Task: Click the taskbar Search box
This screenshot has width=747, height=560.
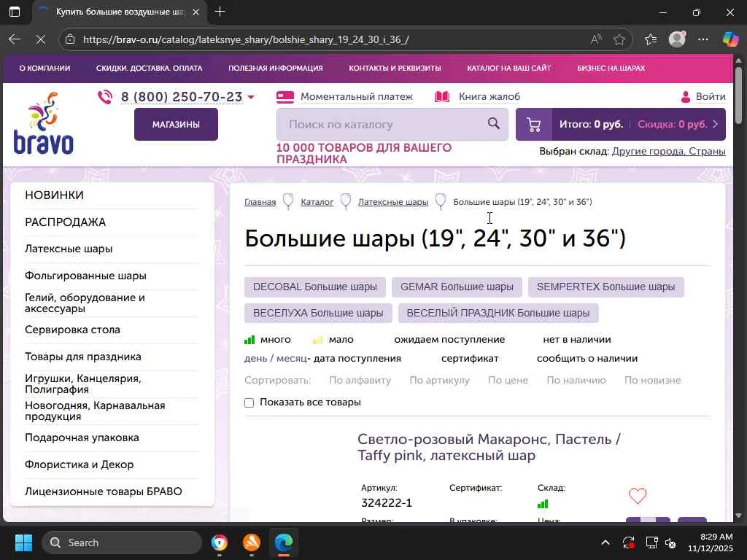Action: pos(122,542)
